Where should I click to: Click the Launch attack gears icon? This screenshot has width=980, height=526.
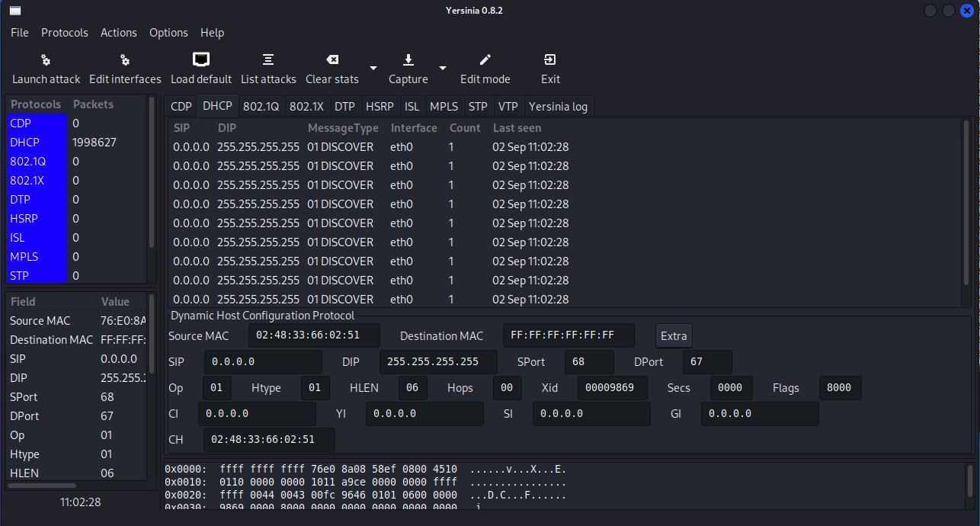coord(46,60)
